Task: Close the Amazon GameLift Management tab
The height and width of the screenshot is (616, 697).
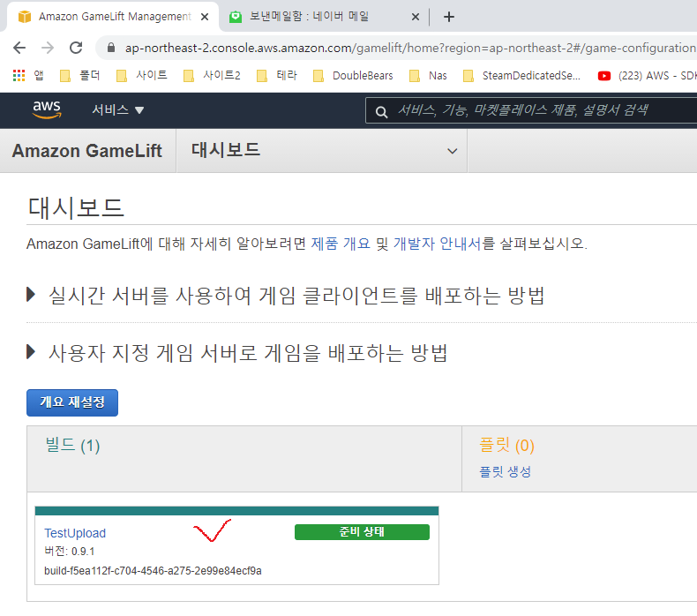Action: pyautogui.click(x=205, y=17)
